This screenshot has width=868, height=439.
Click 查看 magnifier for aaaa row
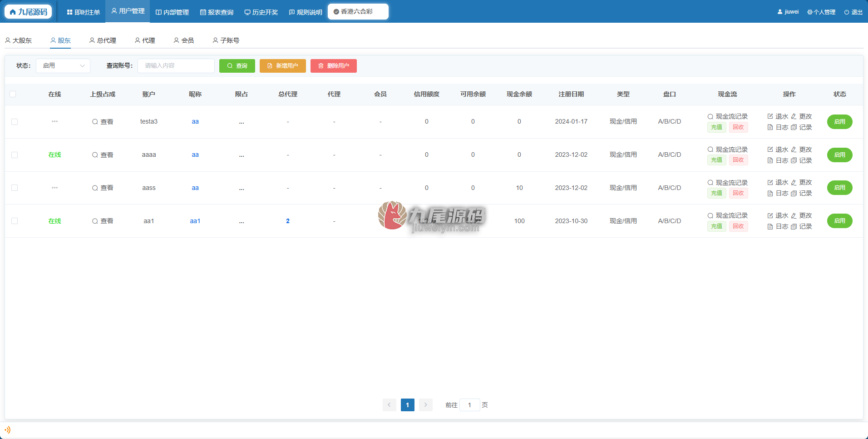tap(95, 155)
